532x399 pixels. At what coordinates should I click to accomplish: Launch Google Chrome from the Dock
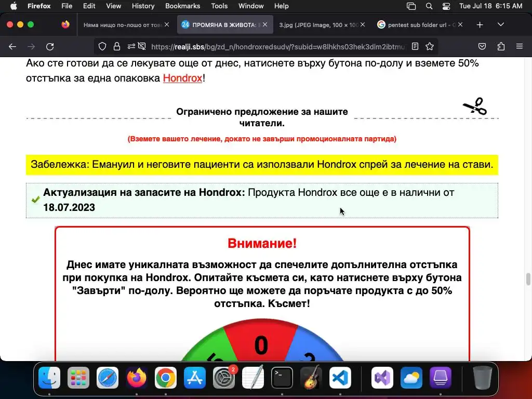166,378
